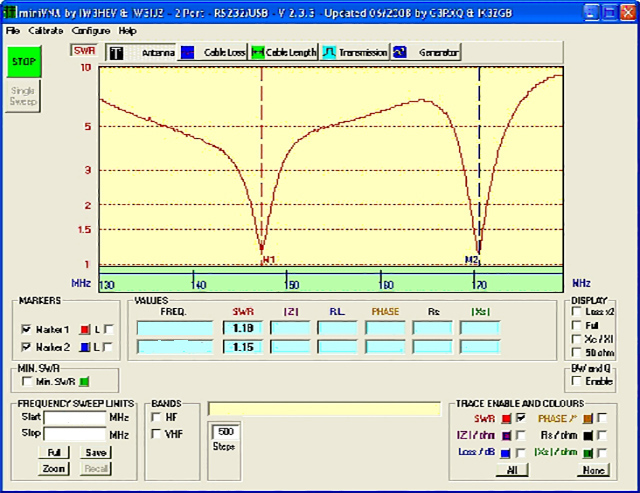Viewport: 640px width, 493px height.
Task: Click the Cable Loss tab label
Action: click(x=224, y=53)
